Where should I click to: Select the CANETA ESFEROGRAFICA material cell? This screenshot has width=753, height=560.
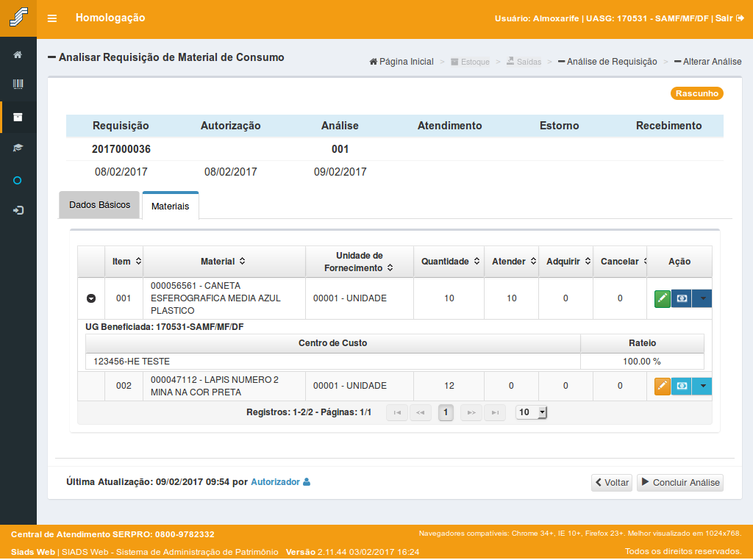[224, 298]
